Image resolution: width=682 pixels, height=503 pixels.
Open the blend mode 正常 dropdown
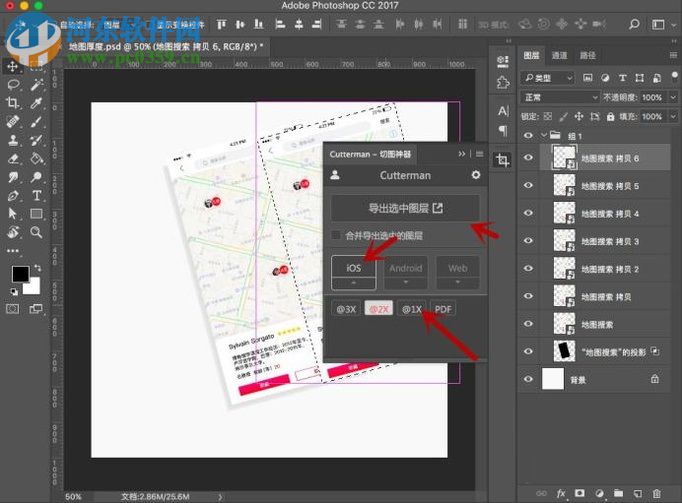(561, 97)
